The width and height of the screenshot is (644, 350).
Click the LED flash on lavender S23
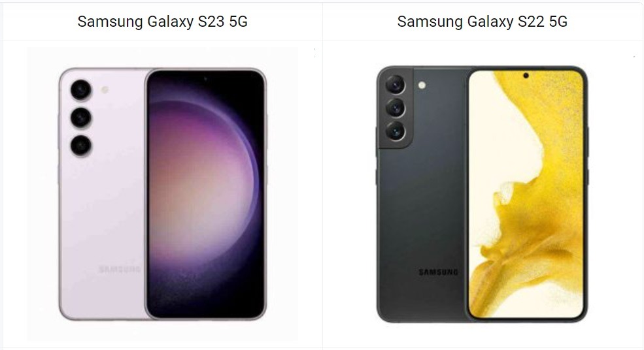click(x=105, y=89)
